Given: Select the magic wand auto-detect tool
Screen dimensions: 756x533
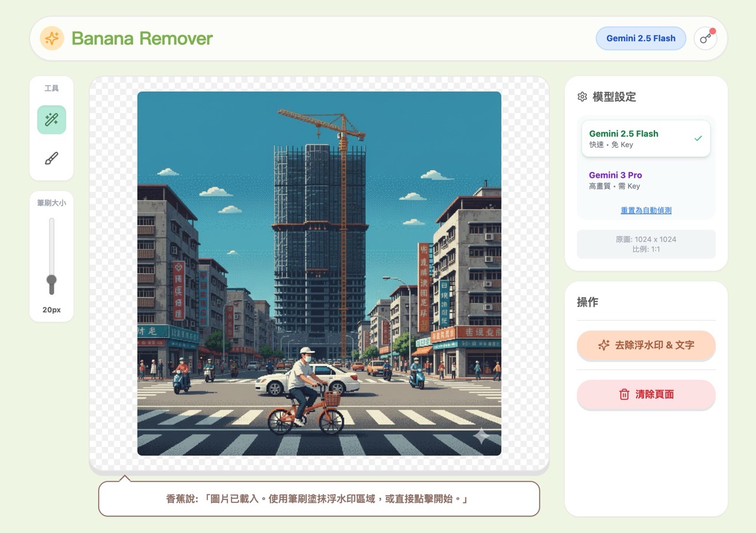Looking at the screenshot, I should tap(51, 120).
